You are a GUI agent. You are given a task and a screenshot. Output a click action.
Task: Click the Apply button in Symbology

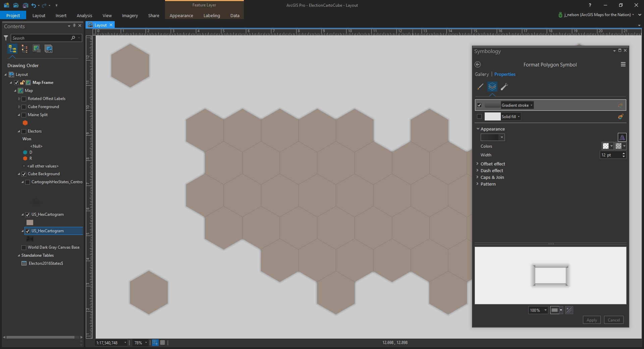(592, 320)
